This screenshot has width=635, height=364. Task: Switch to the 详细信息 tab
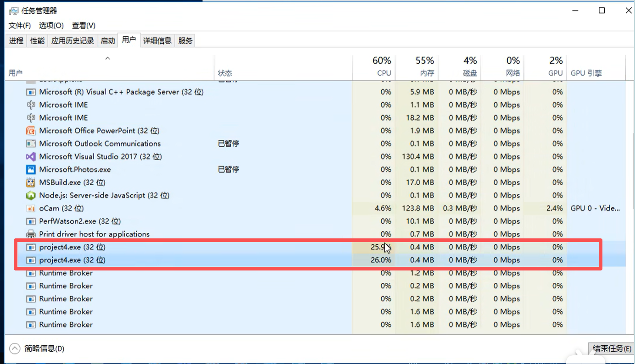[x=157, y=41]
